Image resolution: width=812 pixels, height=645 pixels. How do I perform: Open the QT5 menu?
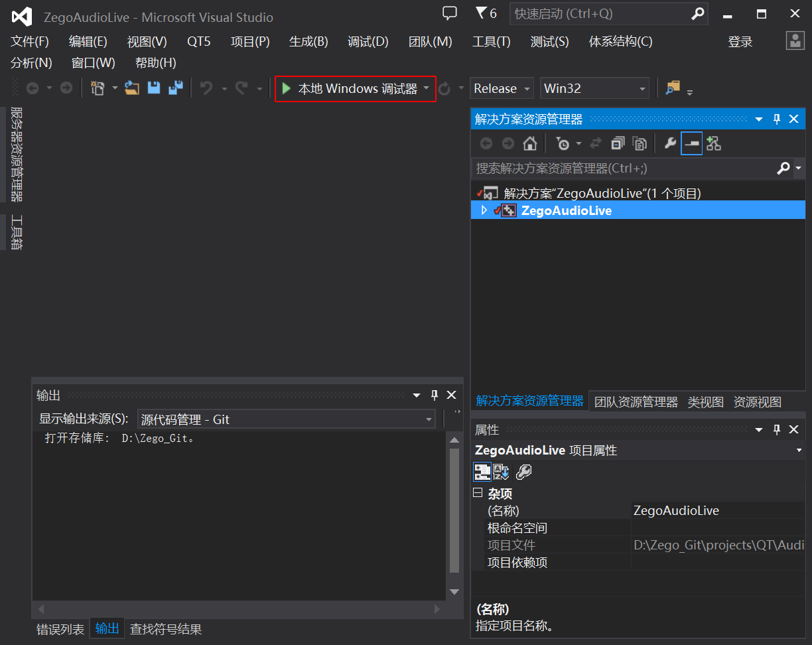[199, 41]
